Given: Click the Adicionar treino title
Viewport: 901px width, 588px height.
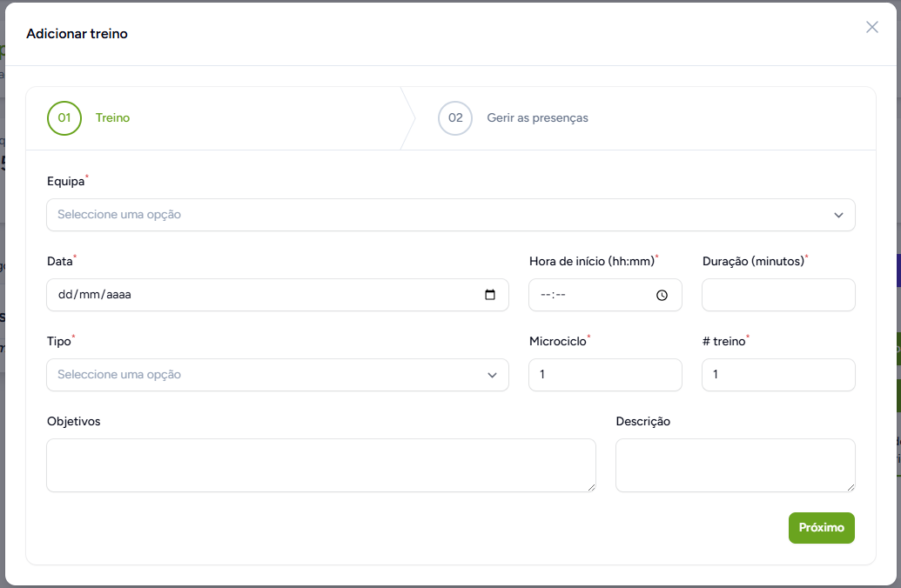Looking at the screenshot, I should click(x=77, y=34).
